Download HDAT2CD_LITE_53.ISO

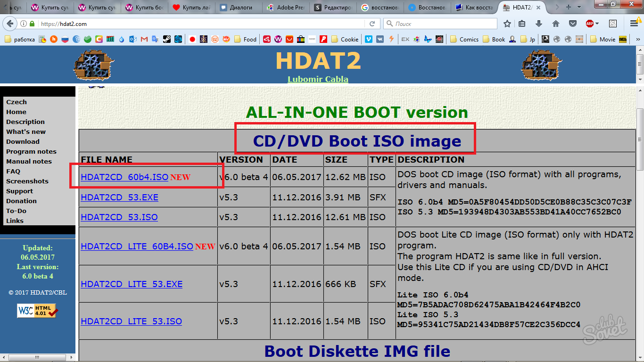point(131,321)
